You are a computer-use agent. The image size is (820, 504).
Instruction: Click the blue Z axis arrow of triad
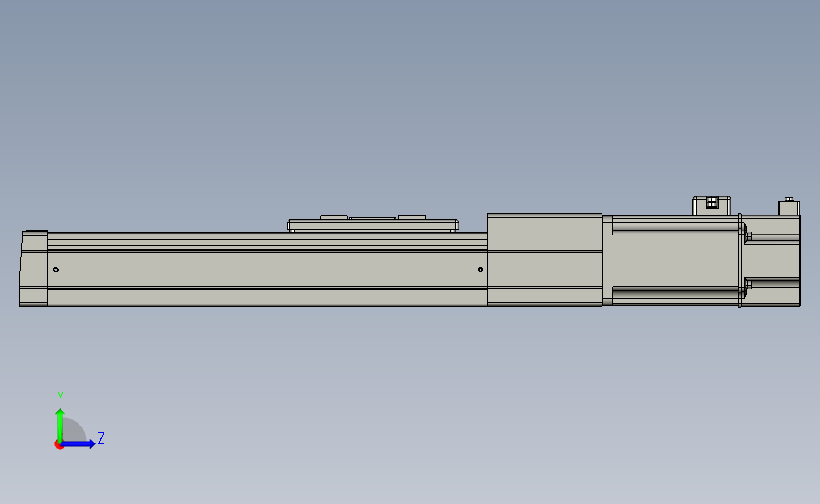pyautogui.click(x=78, y=443)
